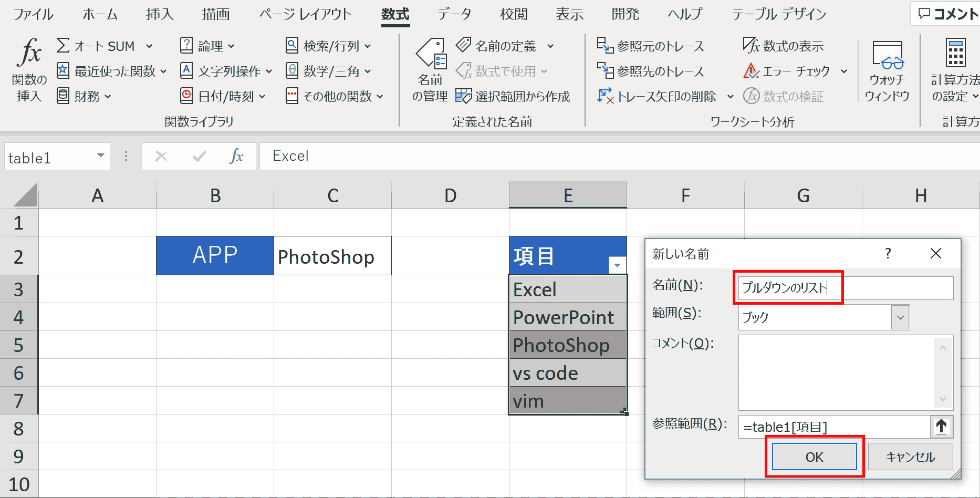Switch to the テーブル デザイン tab
The height and width of the screenshot is (498, 980).
pyautogui.click(x=779, y=14)
